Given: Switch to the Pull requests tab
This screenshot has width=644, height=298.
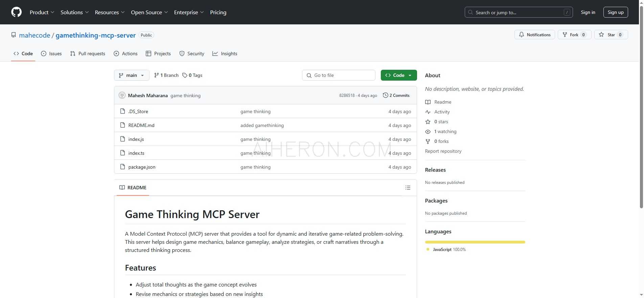Looking at the screenshot, I should click(88, 54).
